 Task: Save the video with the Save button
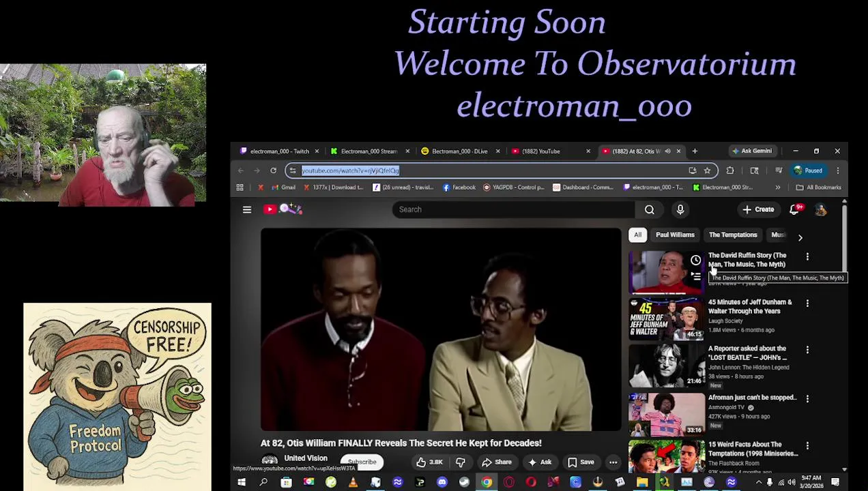tap(581, 462)
